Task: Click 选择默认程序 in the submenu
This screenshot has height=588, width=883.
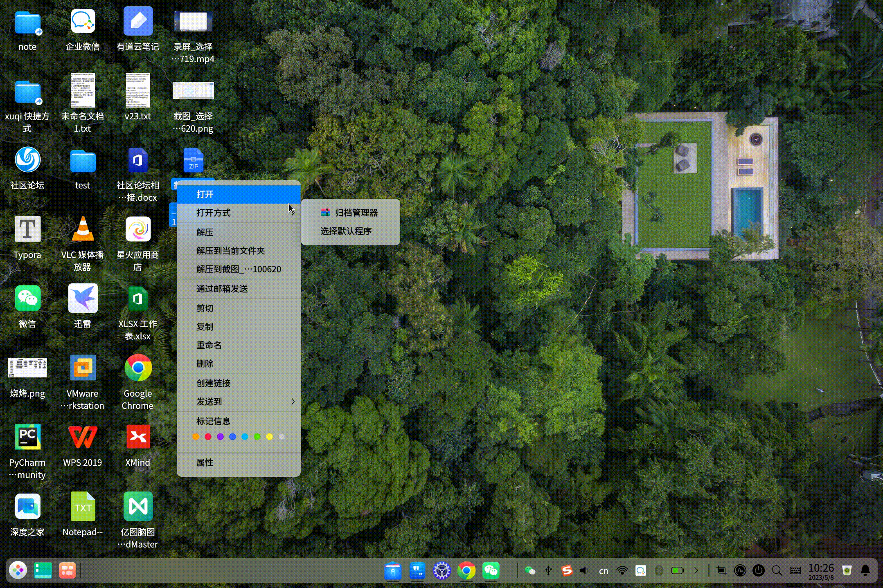Action: tap(346, 231)
